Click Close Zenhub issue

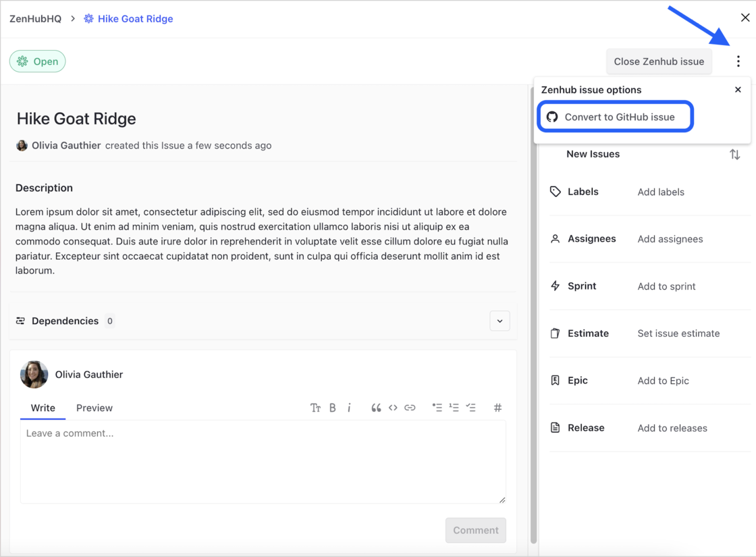pos(659,61)
